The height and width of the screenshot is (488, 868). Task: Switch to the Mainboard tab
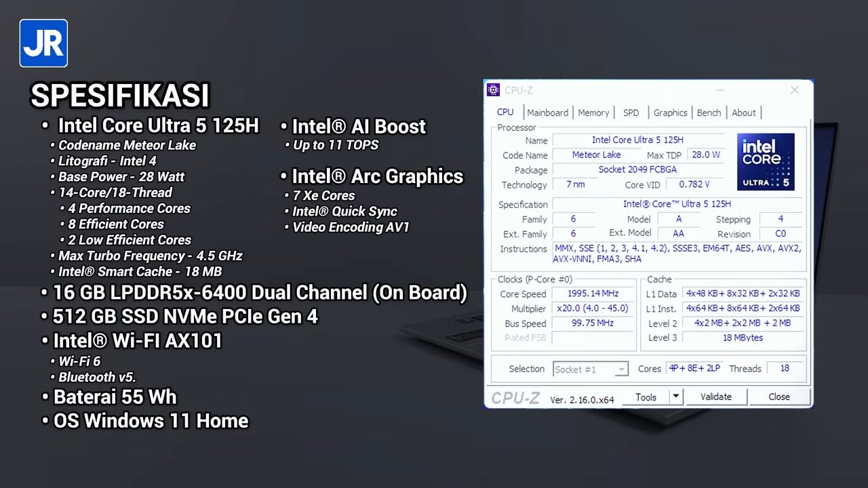click(547, 113)
